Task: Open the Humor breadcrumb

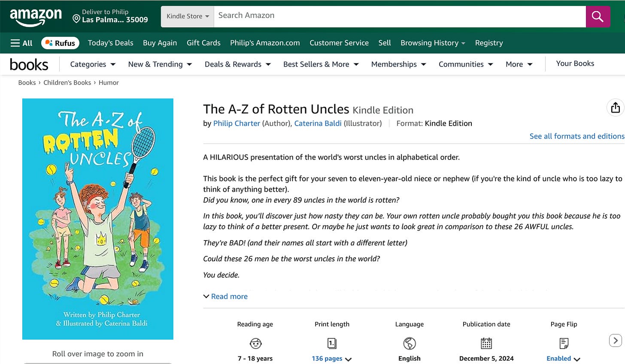Action: point(109,82)
